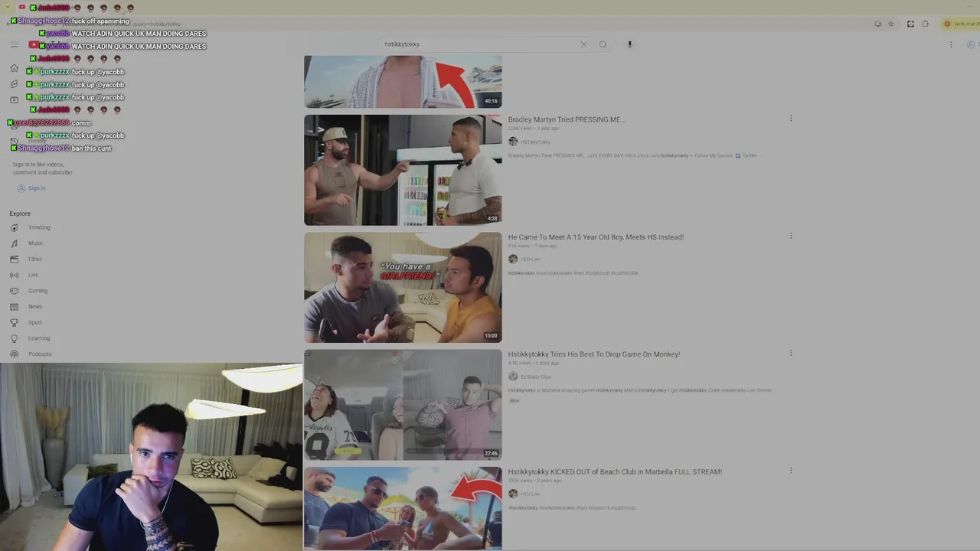This screenshot has width=980, height=551.
Task: Play the Bradley Martyn 4:28 thumbnail
Action: click(403, 170)
